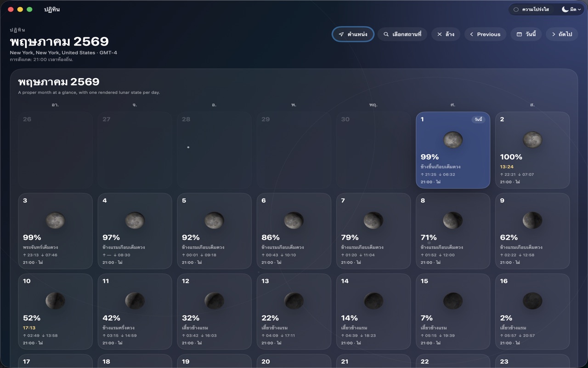This screenshot has height=368, width=588.
Task: Click the 71% value on day 8
Action: 429,237
